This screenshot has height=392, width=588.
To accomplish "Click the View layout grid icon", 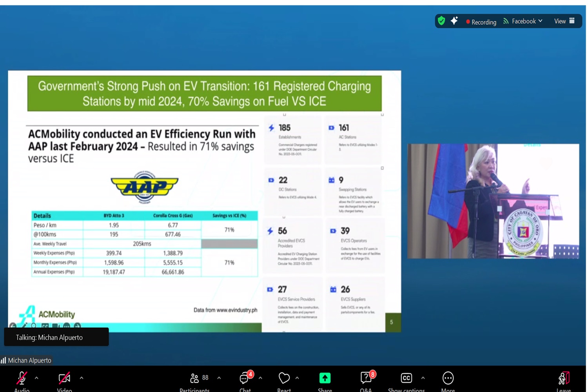I will pyautogui.click(x=572, y=21).
